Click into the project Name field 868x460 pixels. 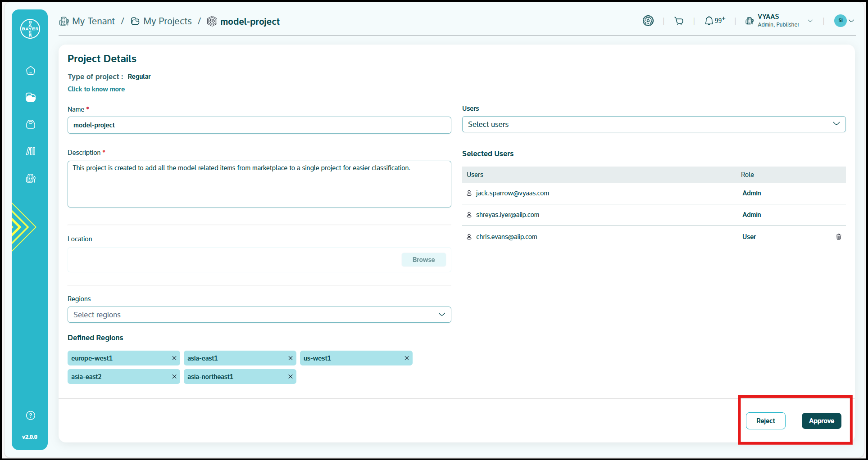[x=259, y=125]
